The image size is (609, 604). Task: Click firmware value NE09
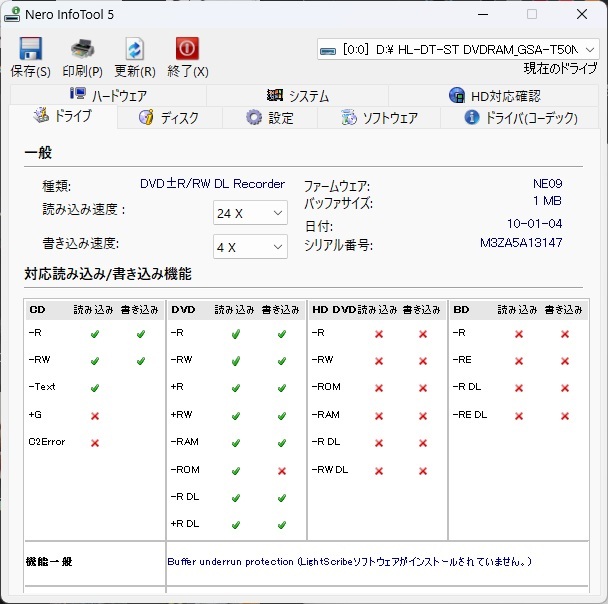548,183
